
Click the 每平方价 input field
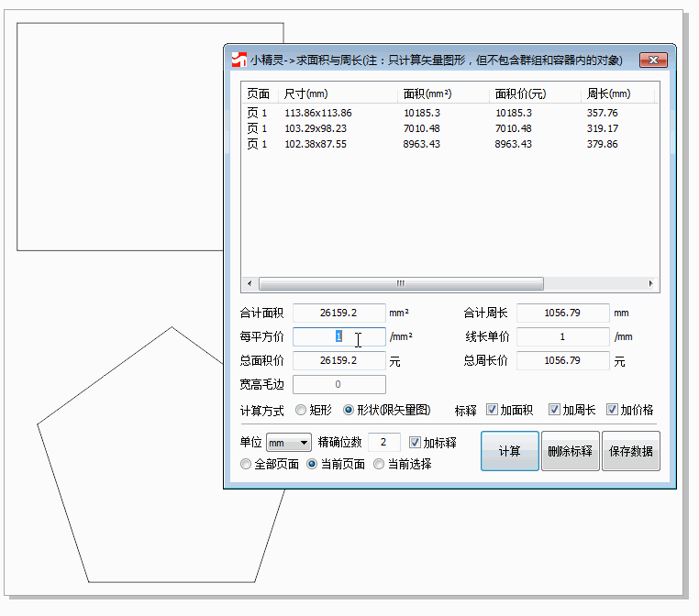coord(339,336)
